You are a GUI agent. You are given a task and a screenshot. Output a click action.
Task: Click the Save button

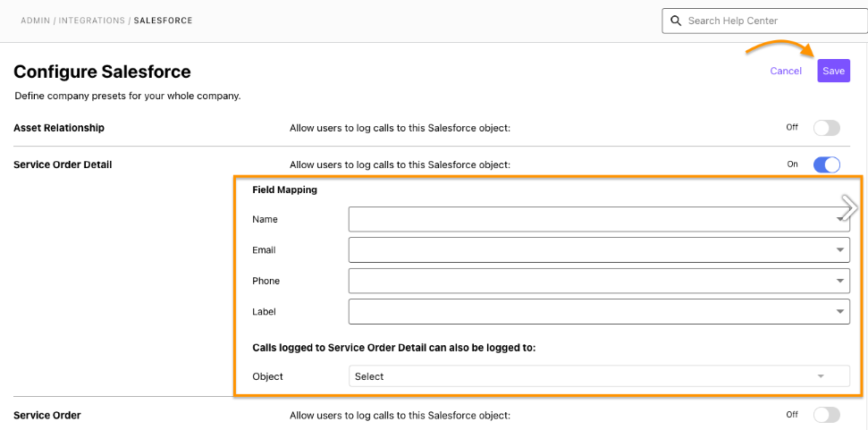click(833, 71)
